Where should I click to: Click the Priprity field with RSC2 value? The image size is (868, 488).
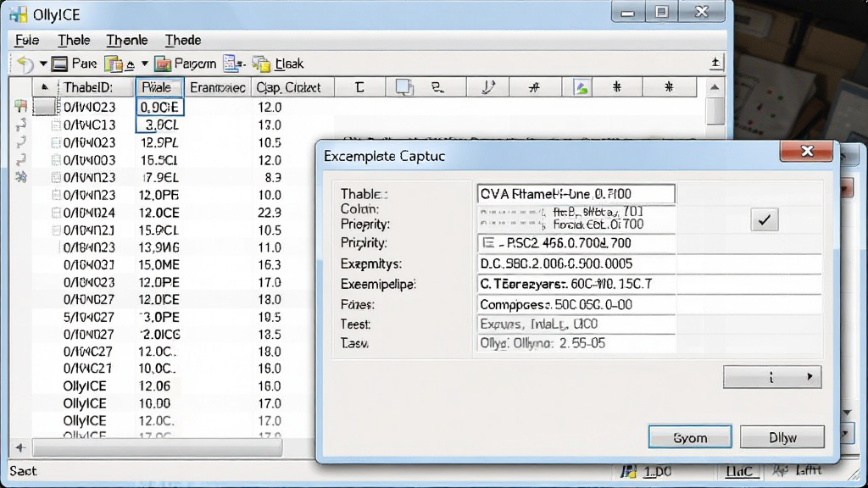576,243
